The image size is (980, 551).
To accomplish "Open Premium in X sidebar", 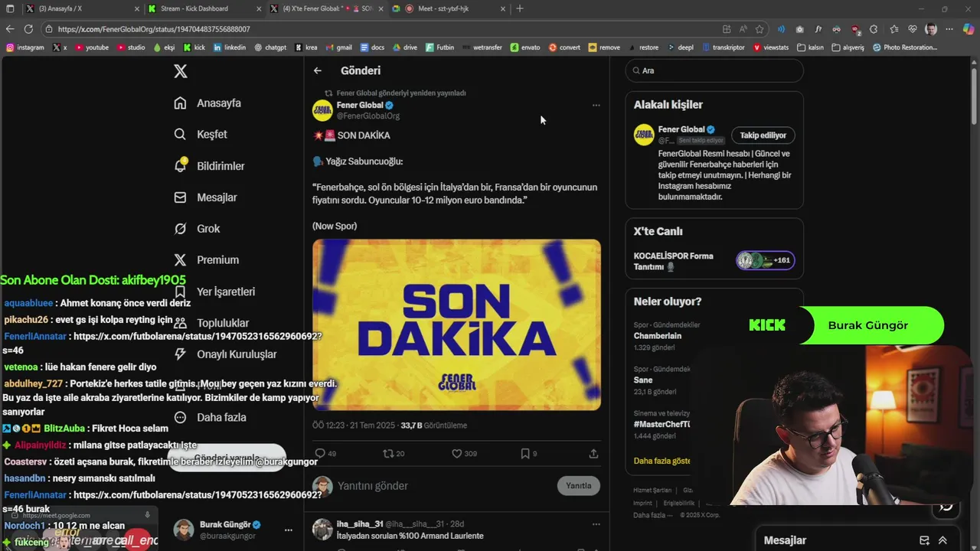I will (x=206, y=260).
